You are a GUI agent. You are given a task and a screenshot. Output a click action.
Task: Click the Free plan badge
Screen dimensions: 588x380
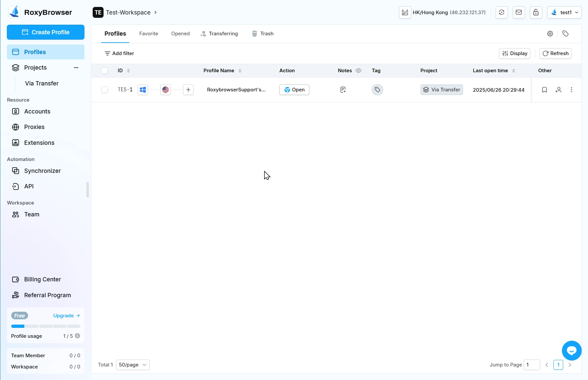pyautogui.click(x=19, y=316)
